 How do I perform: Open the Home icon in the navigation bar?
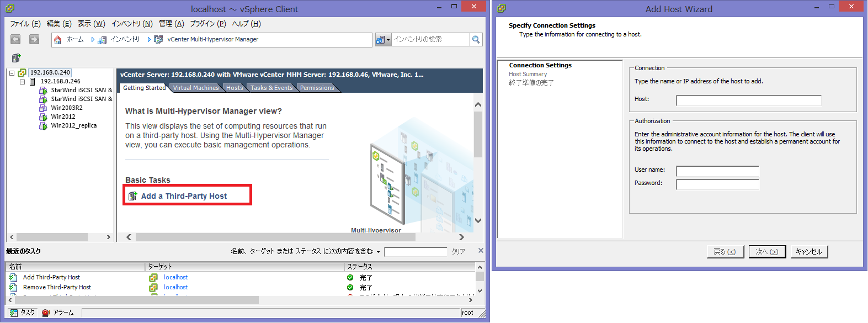point(58,40)
